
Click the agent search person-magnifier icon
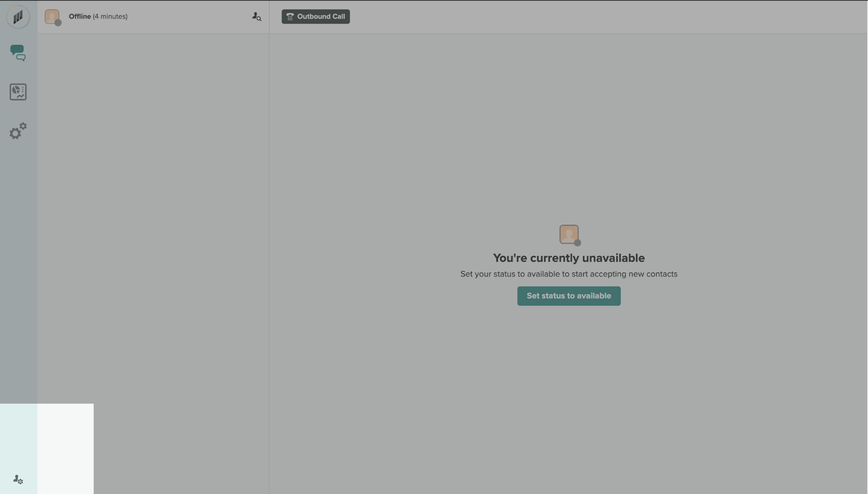pyautogui.click(x=257, y=17)
